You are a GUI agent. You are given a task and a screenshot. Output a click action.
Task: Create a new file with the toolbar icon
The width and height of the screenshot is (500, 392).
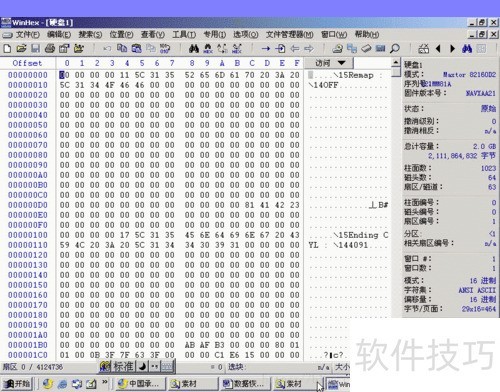[x=7, y=49]
